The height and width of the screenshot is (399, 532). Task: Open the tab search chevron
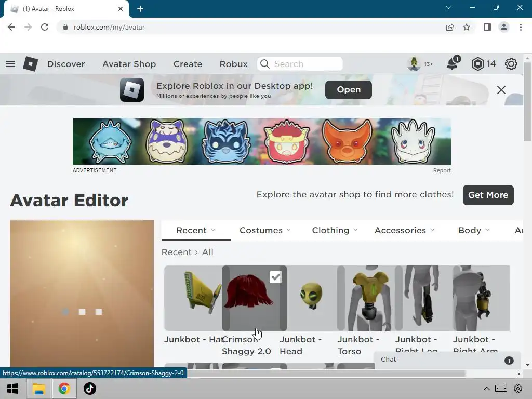point(448,7)
